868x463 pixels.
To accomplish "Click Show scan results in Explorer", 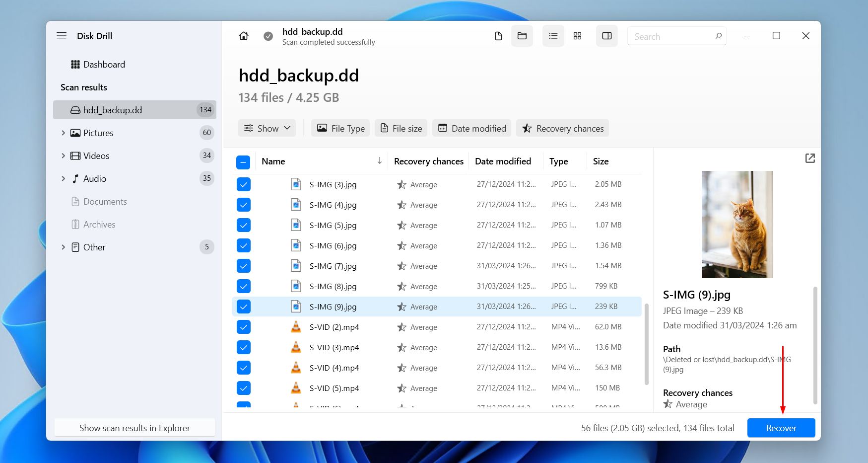I will coord(134,428).
